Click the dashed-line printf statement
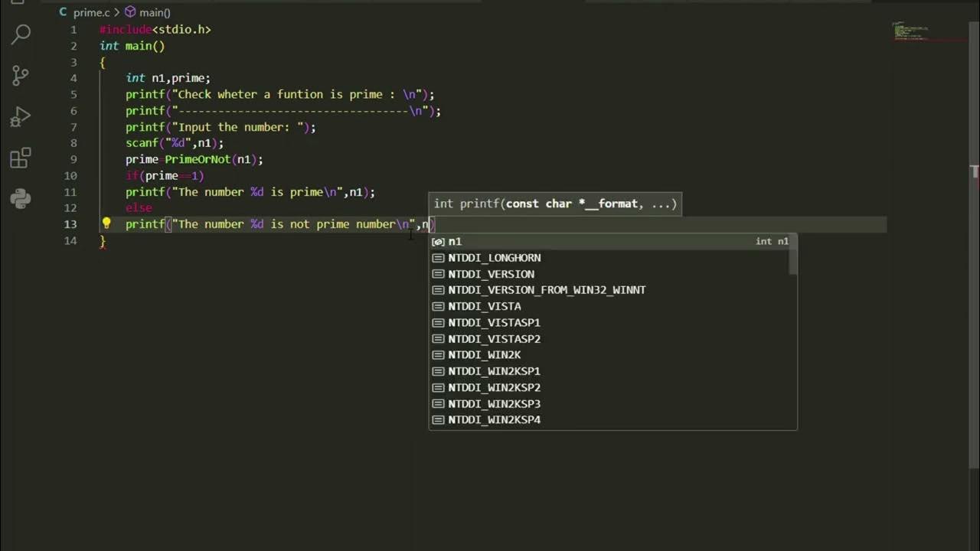Image resolution: width=980 pixels, height=551 pixels. [x=283, y=111]
